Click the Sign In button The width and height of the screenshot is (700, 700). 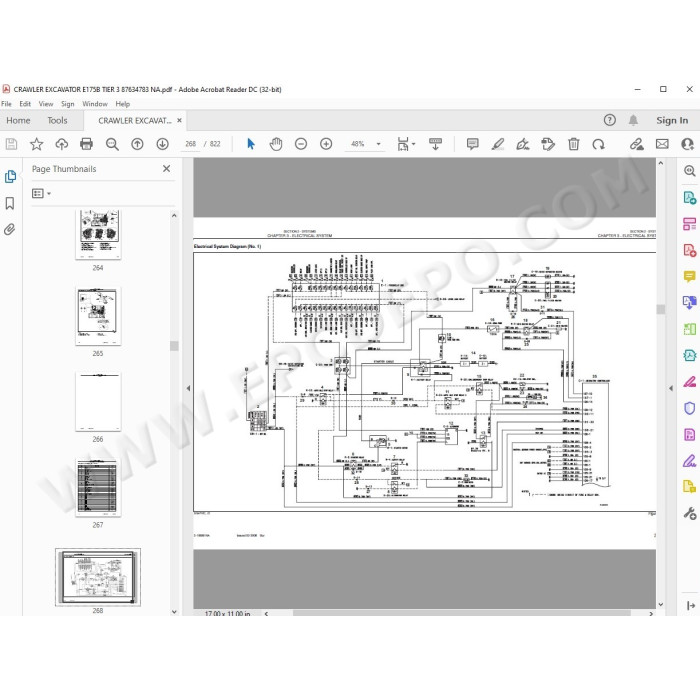tap(672, 120)
